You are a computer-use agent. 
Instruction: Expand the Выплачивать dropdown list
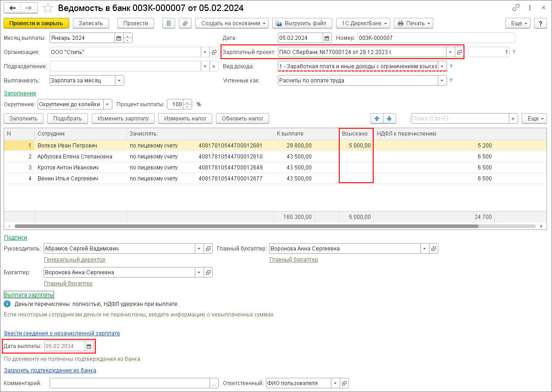tap(119, 81)
